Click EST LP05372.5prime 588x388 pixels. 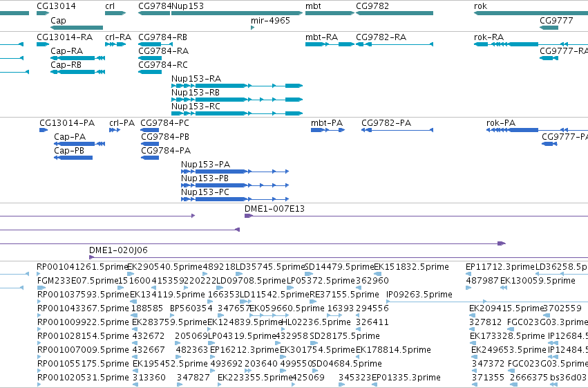coord(321,281)
